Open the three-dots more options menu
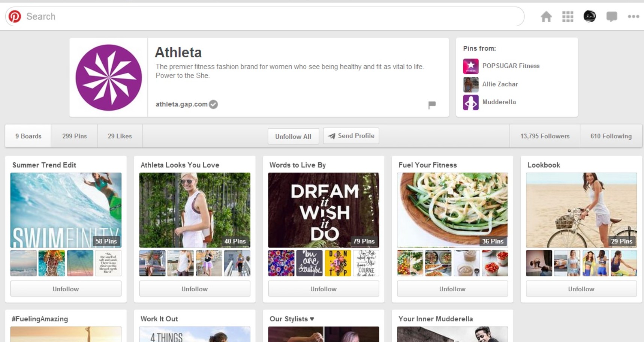 pyautogui.click(x=633, y=16)
